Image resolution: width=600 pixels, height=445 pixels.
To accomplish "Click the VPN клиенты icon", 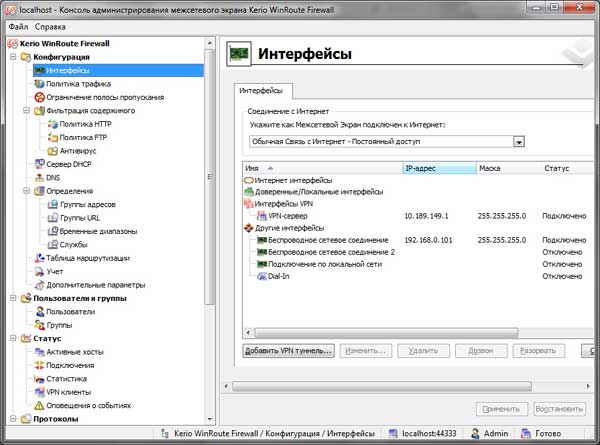I will pos(39,392).
